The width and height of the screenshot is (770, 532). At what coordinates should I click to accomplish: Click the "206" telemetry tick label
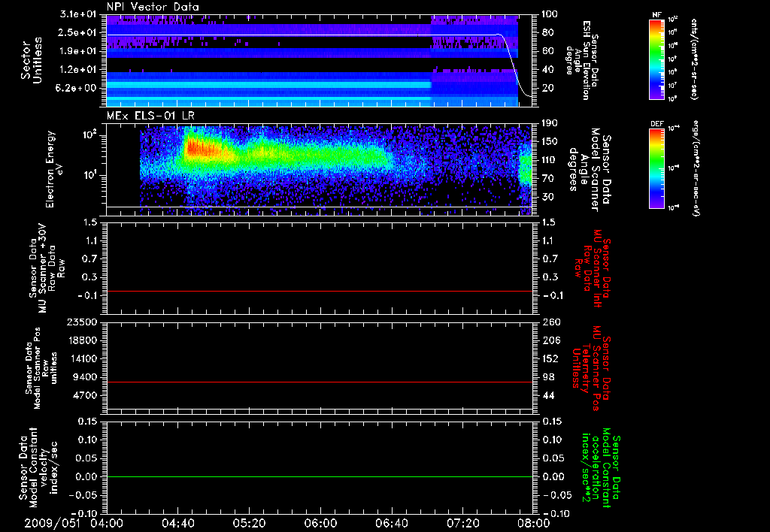[550, 340]
